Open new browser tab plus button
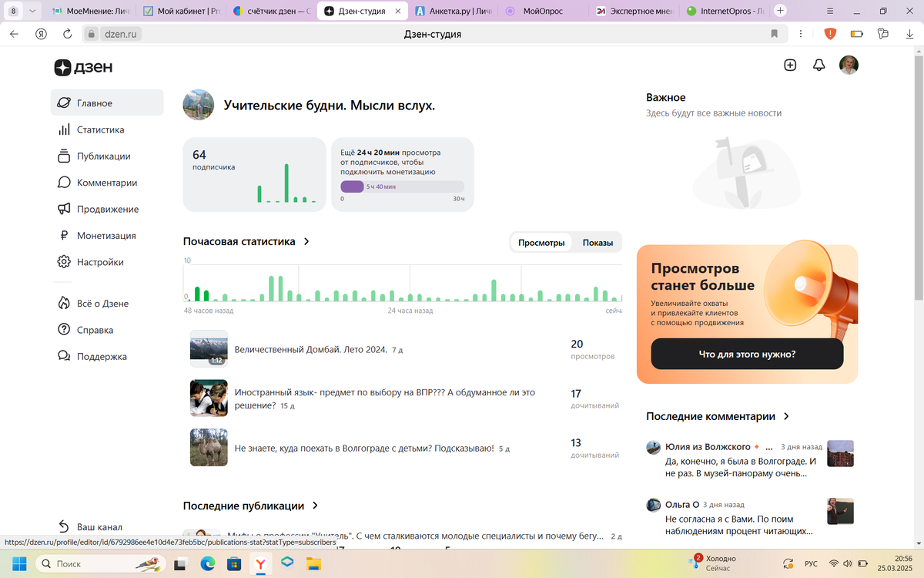 point(781,11)
